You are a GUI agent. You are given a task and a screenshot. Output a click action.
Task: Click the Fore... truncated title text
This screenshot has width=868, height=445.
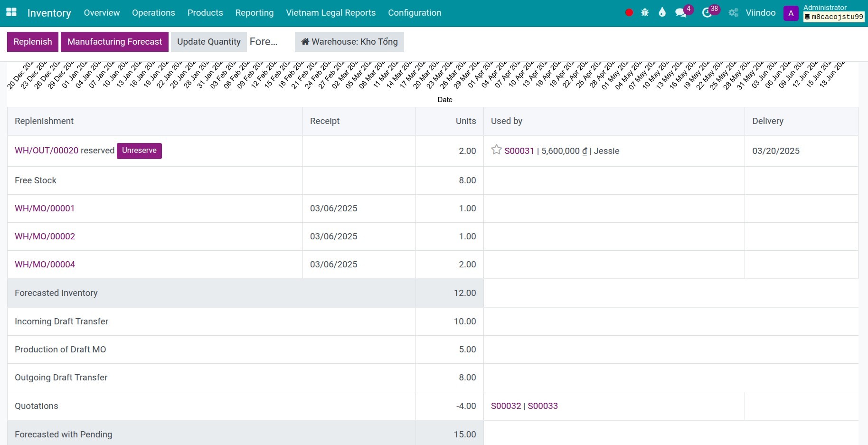264,42
